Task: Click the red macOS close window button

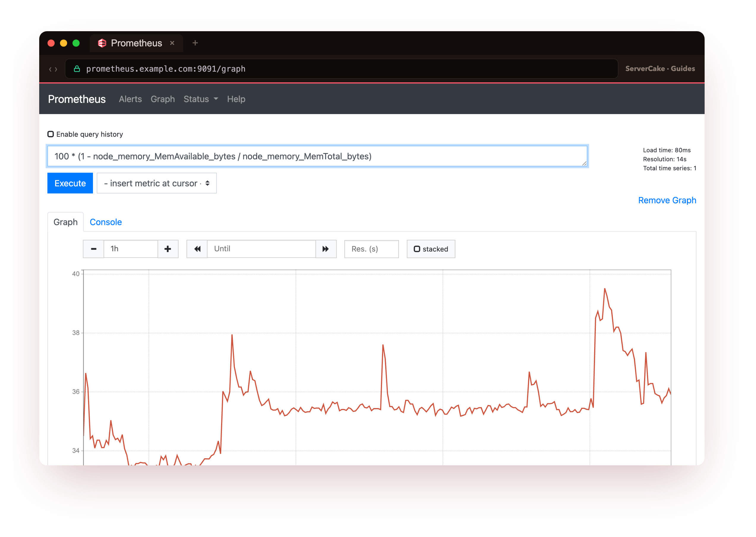Action: pyautogui.click(x=51, y=43)
